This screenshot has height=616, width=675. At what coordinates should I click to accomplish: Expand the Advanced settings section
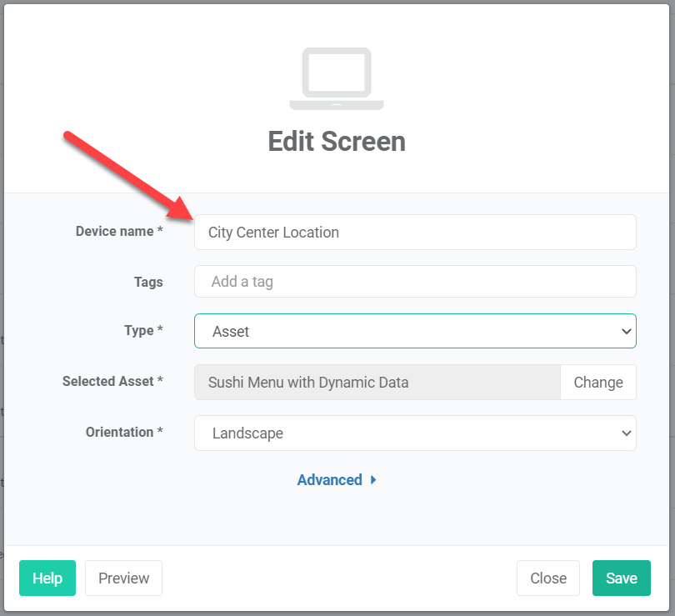click(x=330, y=480)
